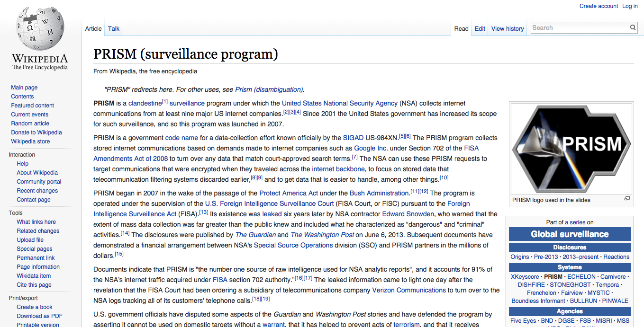Focus the Search input field
Screen dimensions: 644x327
coord(580,28)
